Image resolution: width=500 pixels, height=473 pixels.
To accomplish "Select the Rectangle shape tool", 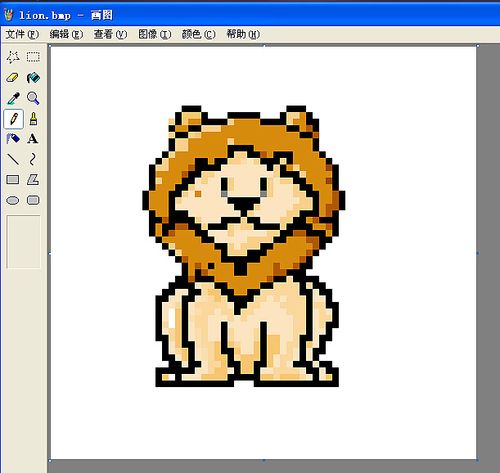I will point(13,180).
